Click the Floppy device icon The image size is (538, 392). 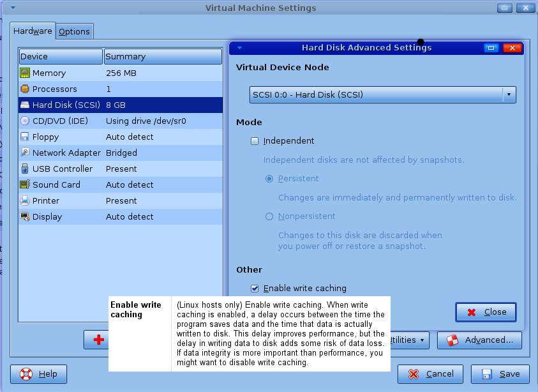pos(25,137)
